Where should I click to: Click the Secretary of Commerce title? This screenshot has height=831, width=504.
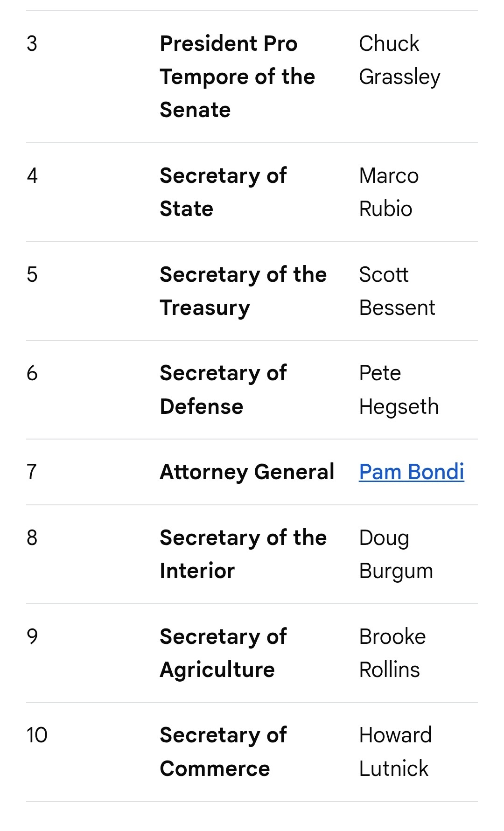click(223, 752)
